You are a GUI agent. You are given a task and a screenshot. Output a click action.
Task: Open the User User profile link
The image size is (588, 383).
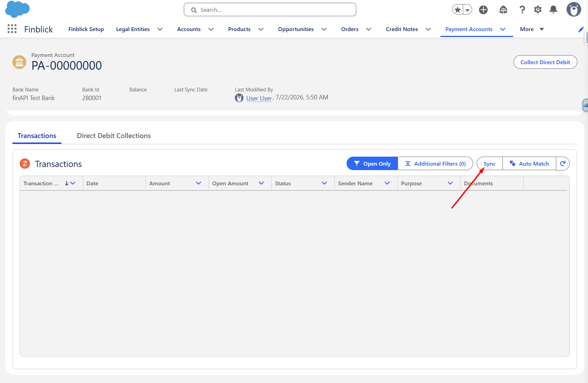[x=259, y=98]
